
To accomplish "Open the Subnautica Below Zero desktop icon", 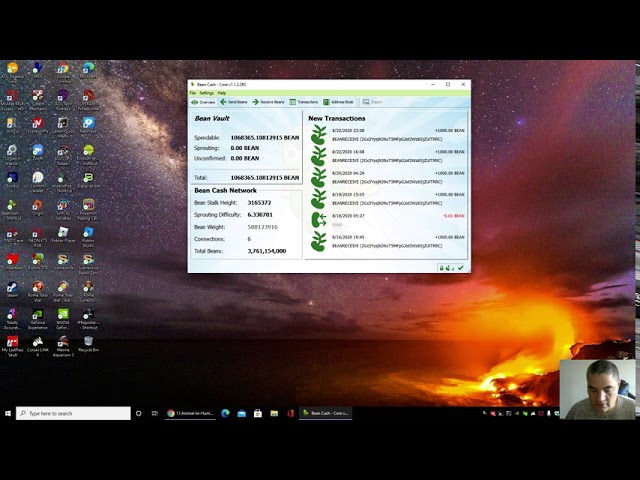I will pos(88,264).
